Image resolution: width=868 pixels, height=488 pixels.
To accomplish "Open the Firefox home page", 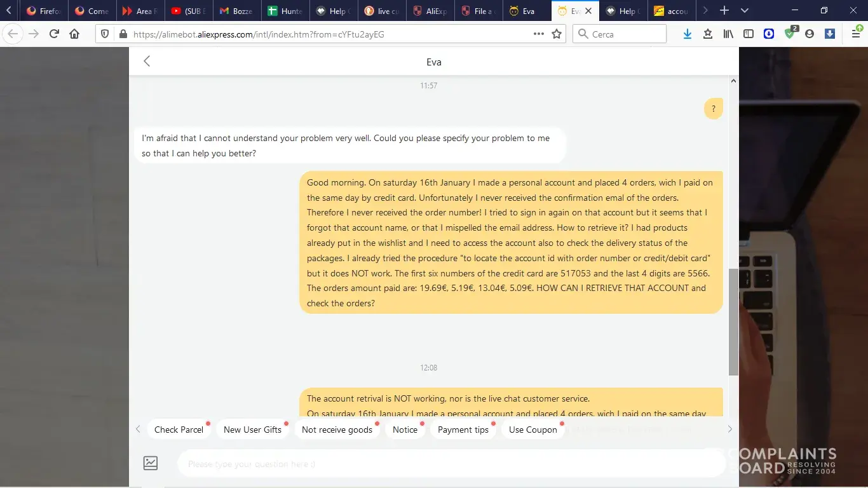I will tap(75, 34).
